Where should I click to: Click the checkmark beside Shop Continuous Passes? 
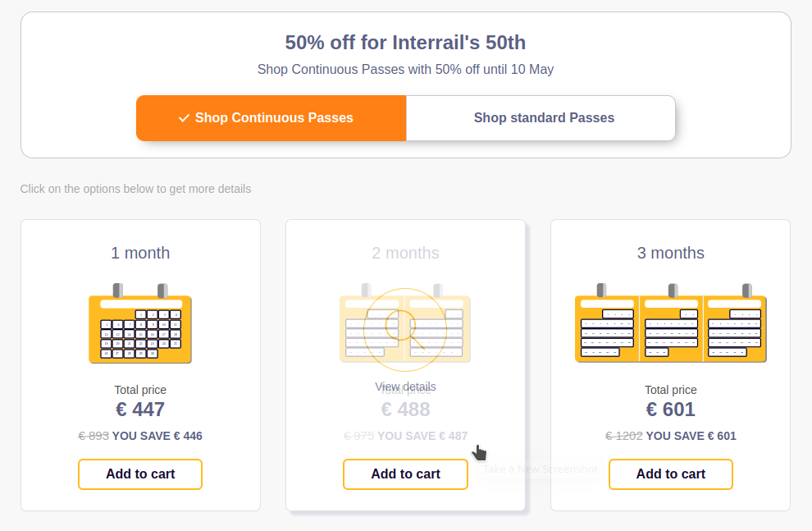(184, 118)
